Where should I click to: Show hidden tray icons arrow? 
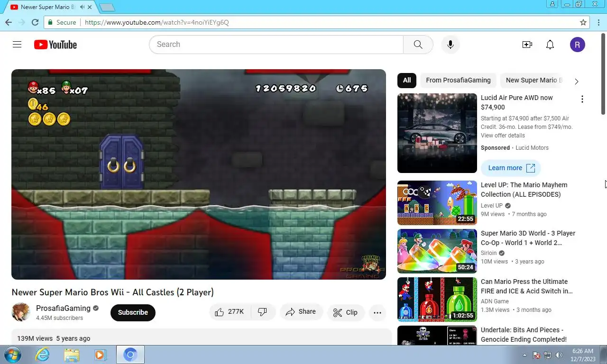point(524,355)
